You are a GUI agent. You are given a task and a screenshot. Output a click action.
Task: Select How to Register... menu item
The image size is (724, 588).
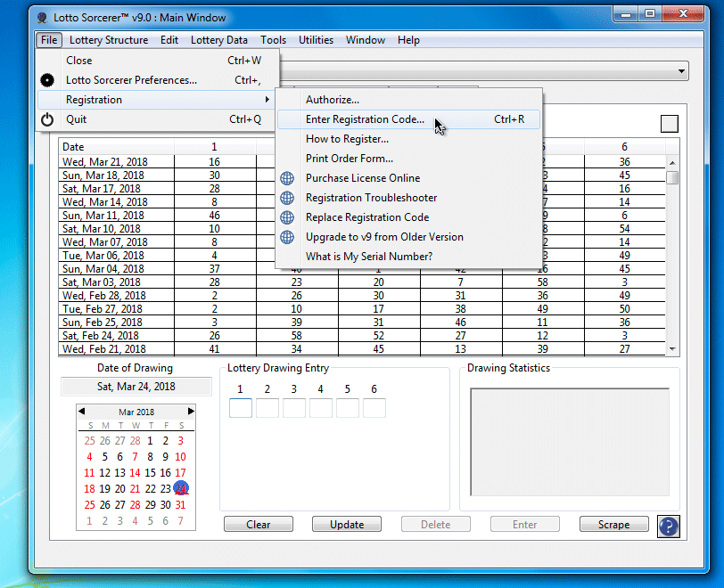coord(408,139)
